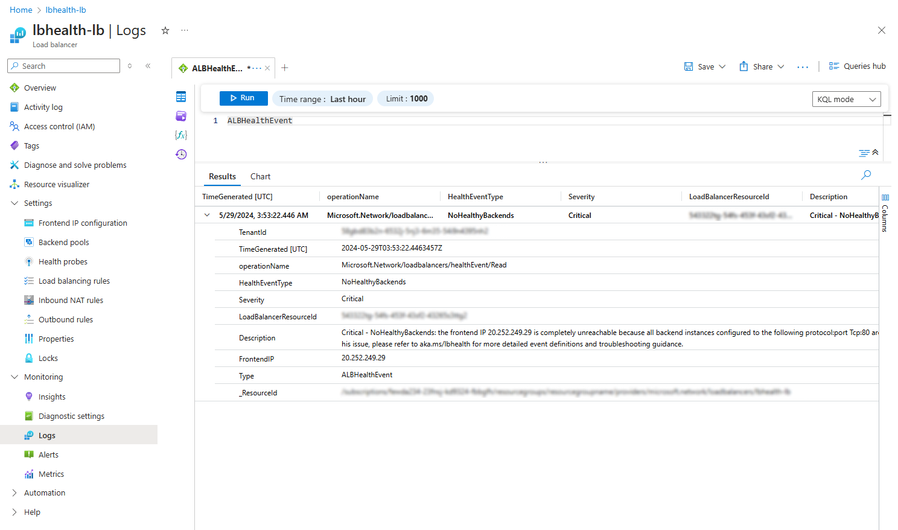Open Backend pools icon

(x=29, y=242)
